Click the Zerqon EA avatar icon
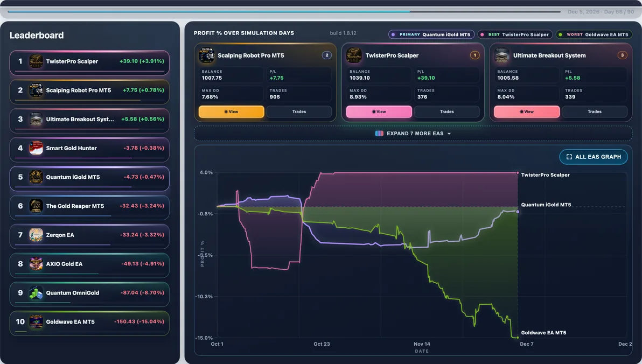This screenshot has height=364, width=642. coord(36,235)
